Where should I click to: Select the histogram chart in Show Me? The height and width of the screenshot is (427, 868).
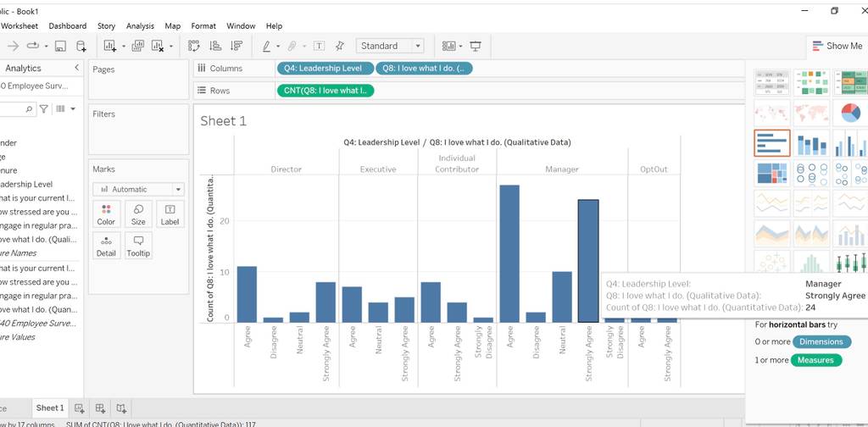tap(811, 262)
